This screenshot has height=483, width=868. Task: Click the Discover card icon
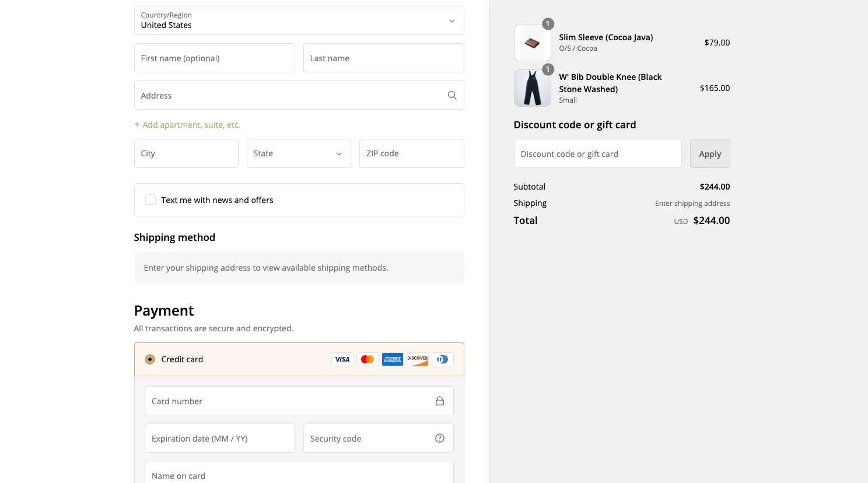417,359
